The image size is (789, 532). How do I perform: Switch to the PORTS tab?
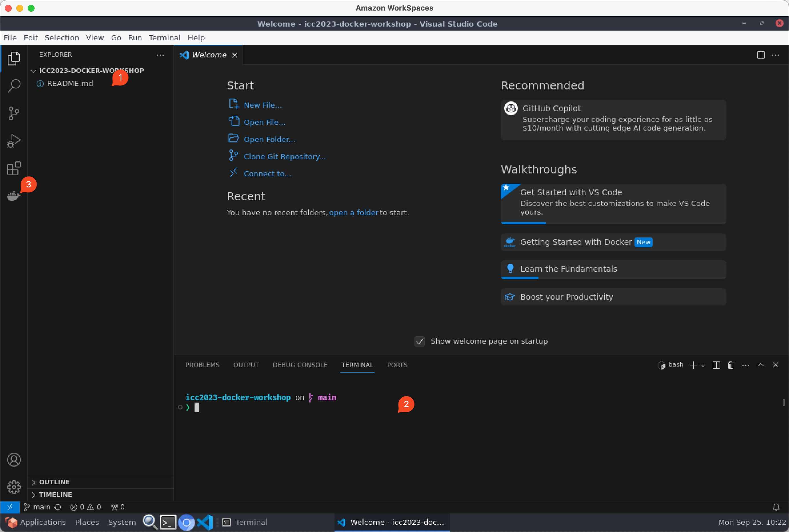click(x=397, y=365)
